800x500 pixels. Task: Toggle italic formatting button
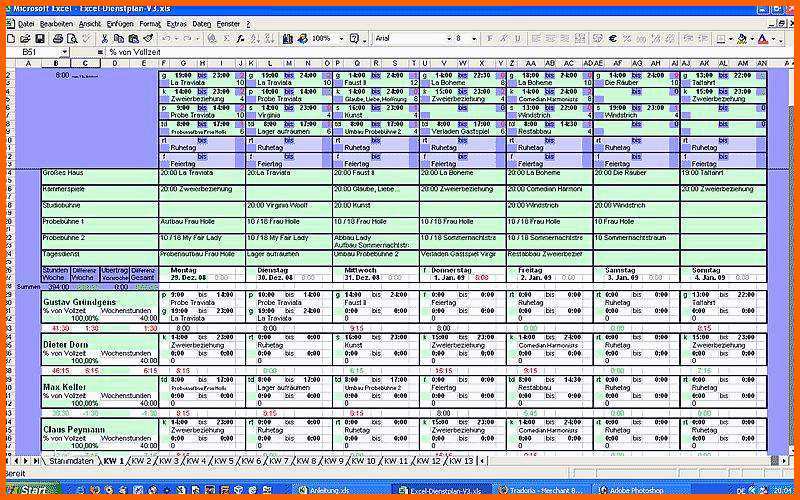point(504,38)
